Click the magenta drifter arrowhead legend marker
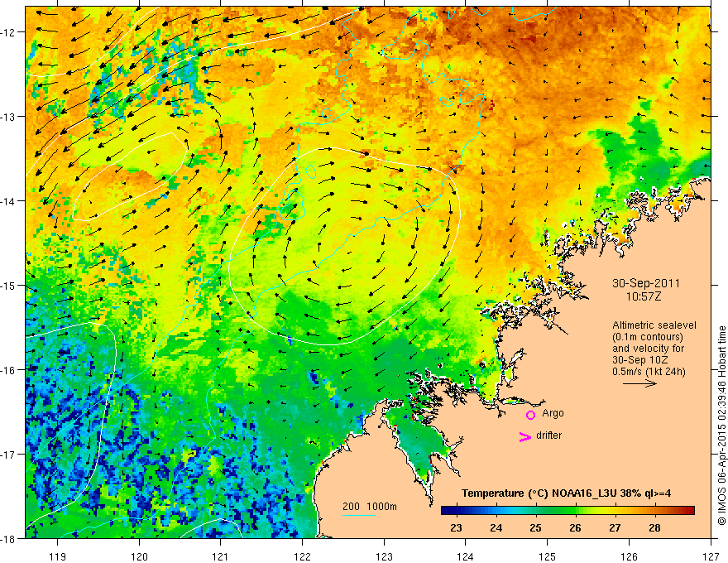Image resolution: width=728 pixels, height=563 pixels. click(x=524, y=437)
